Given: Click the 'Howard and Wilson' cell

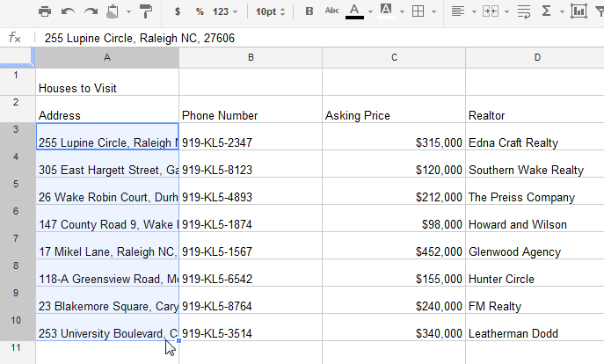Looking at the screenshot, I should click(x=535, y=218).
